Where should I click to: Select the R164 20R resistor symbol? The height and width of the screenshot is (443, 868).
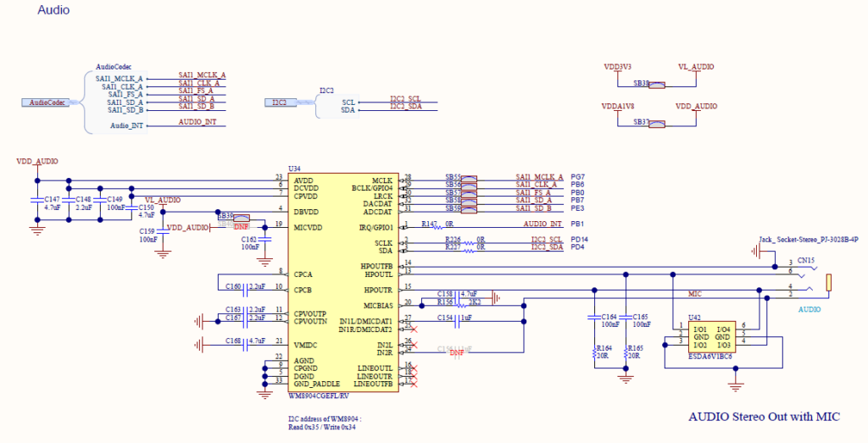(x=594, y=352)
